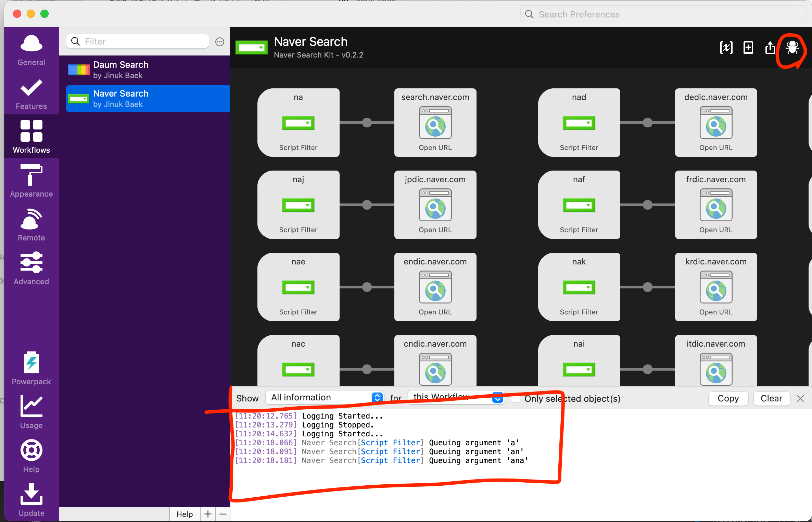Focus the workflow Filter search field
The height and width of the screenshot is (522, 812).
[x=138, y=41]
